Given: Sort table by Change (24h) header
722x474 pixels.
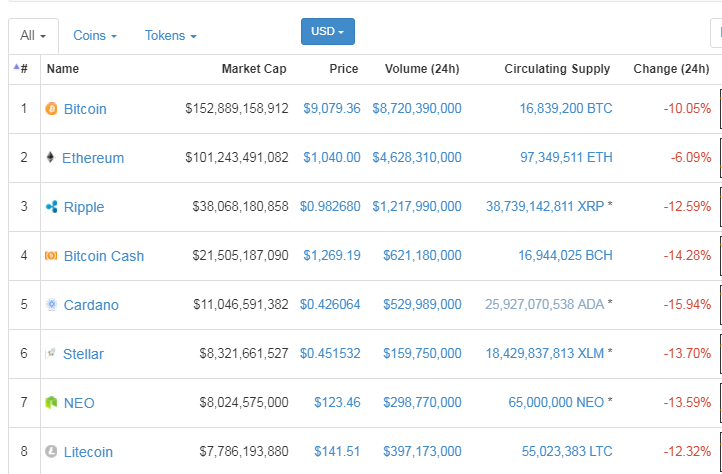Looking at the screenshot, I should click(671, 69).
